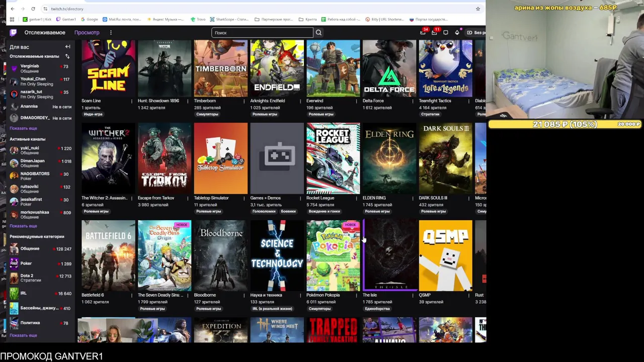This screenshot has width=644, height=362.
Task: Open channel Verginiab in sidebar
Action: point(39,68)
